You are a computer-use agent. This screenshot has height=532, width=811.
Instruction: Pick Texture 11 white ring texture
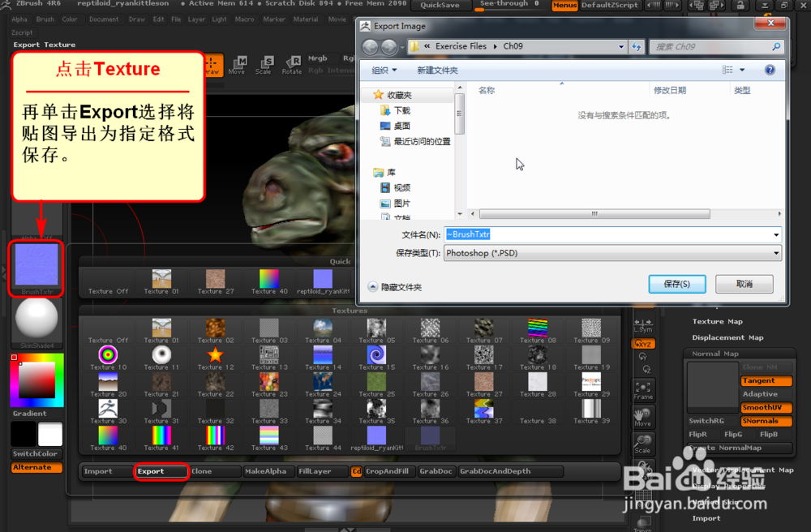(x=161, y=358)
